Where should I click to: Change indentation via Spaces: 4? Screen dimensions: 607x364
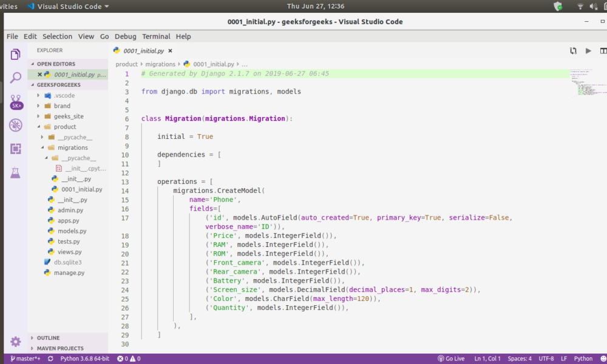[x=520, y=359]
